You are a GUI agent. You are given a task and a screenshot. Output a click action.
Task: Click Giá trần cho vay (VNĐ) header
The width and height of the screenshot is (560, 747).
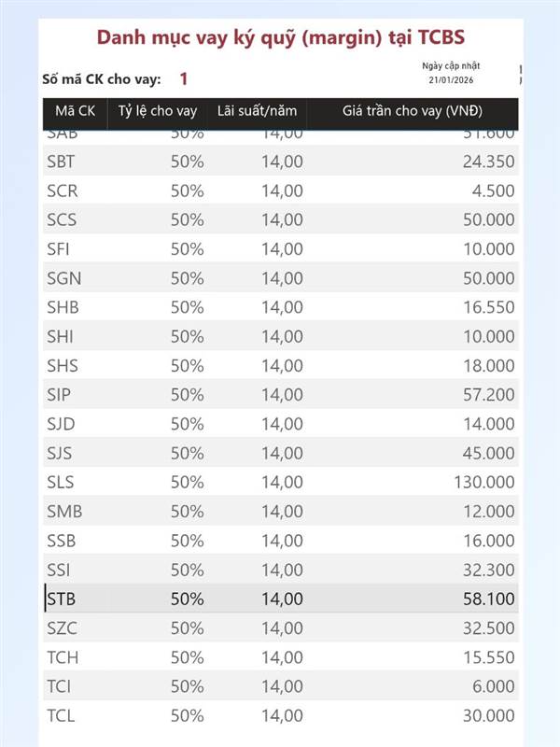(x=412, y=111)
